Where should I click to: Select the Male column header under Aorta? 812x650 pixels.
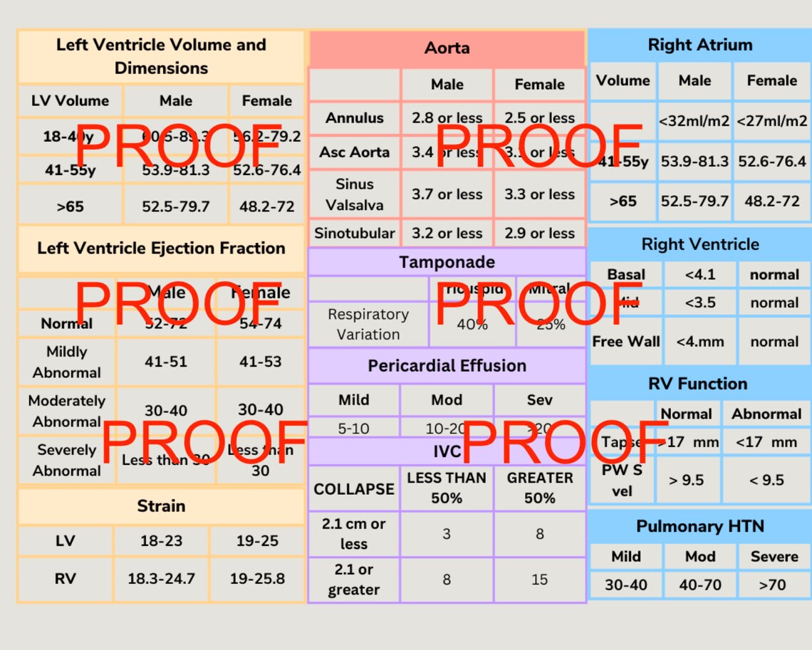(447, 84)
